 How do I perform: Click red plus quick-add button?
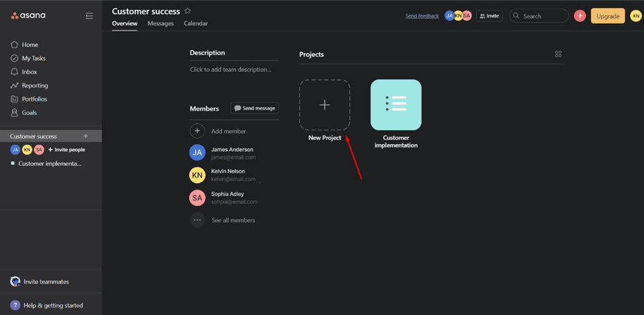(580, 16)
